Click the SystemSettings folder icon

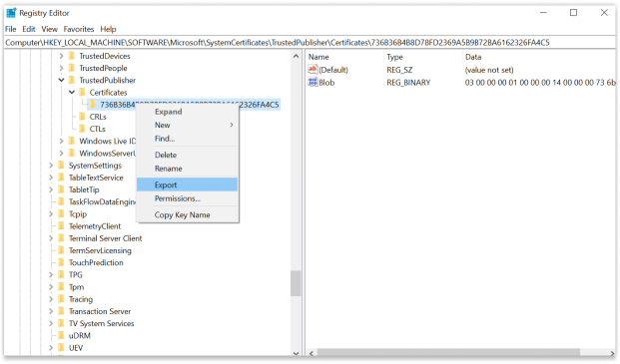[x=61, y=166]
